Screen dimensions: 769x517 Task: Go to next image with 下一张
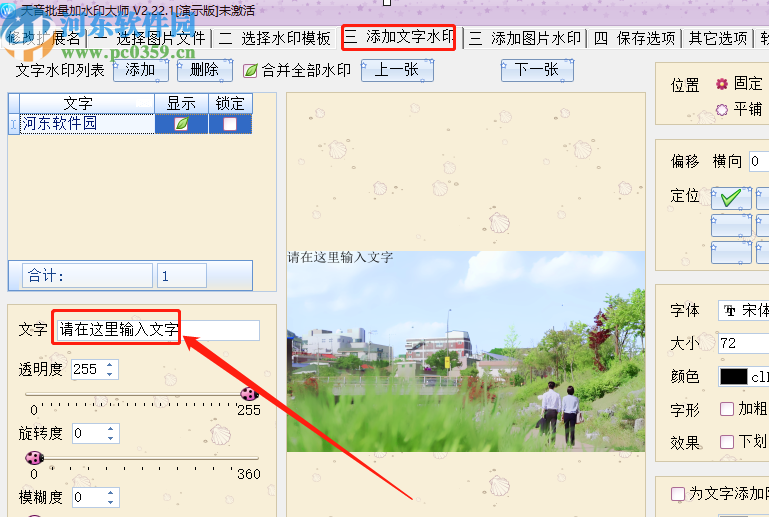coord(537,70)
